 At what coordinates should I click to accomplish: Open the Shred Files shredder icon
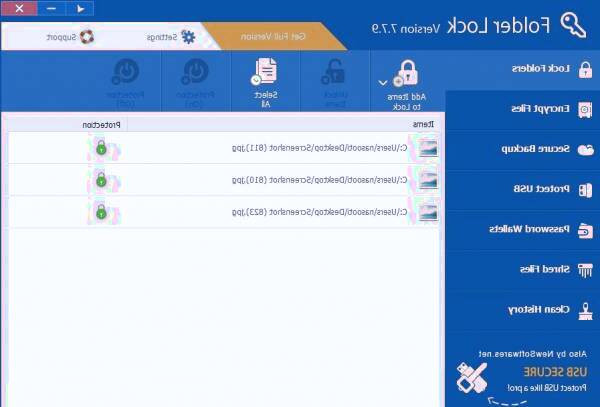[585, 270]
